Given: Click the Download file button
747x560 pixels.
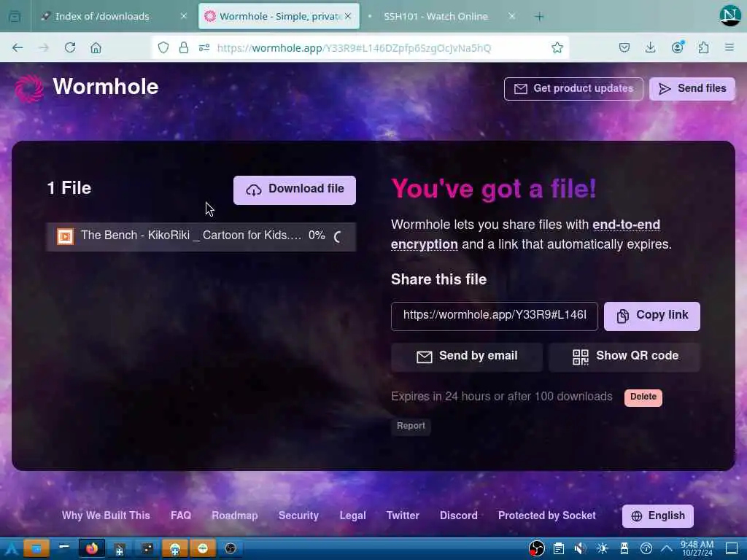Looking at the screenshot, I should (295, 190).
